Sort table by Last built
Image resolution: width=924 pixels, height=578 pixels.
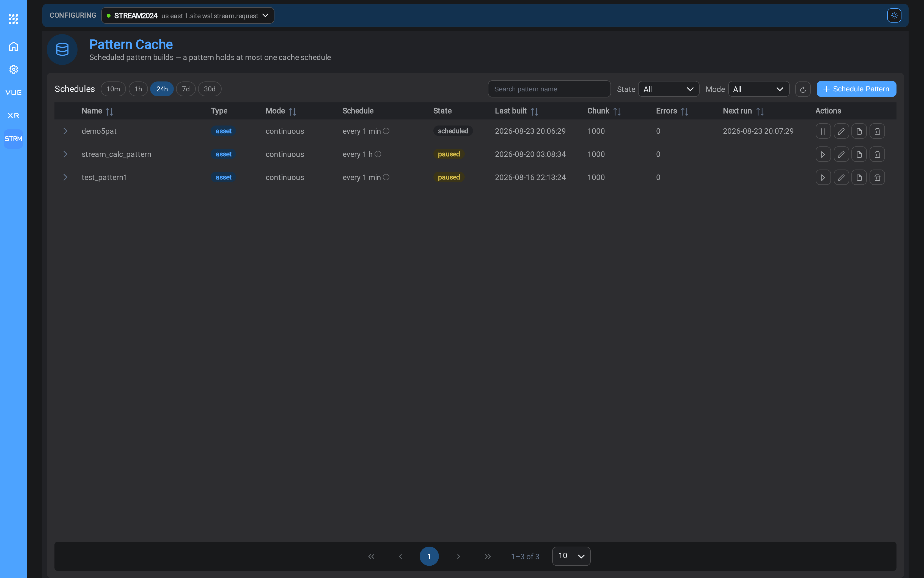(x=534, y=111)
